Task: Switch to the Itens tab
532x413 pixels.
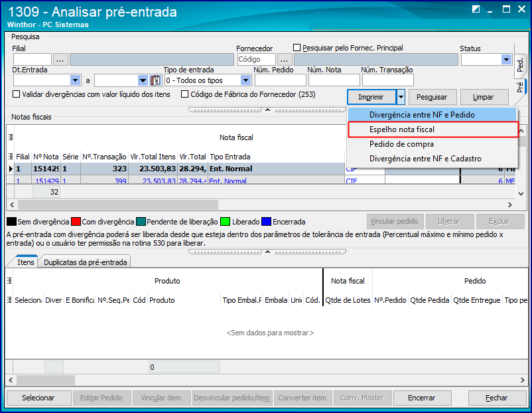Action: pyautogui.click(x=25, y=262)
